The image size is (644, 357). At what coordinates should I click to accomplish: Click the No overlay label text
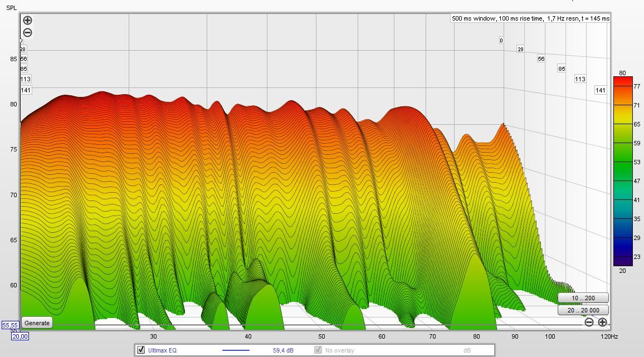(x=340, y=350)
